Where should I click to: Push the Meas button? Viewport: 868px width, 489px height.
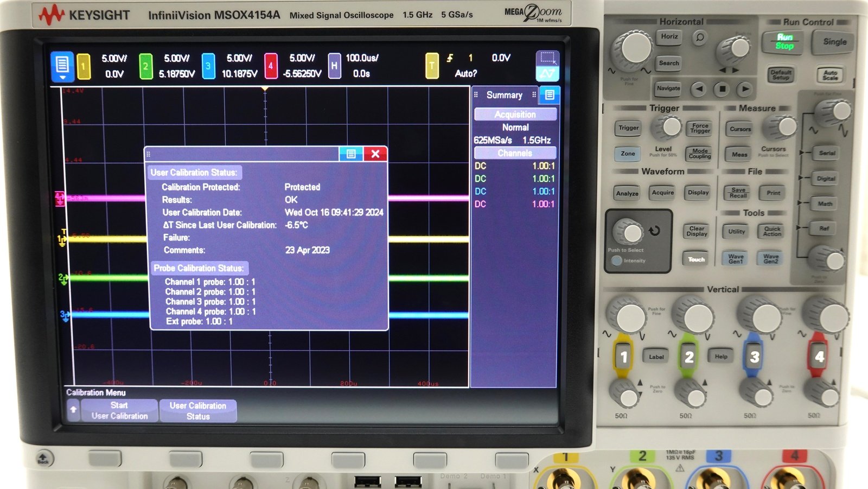pos(739,155)
